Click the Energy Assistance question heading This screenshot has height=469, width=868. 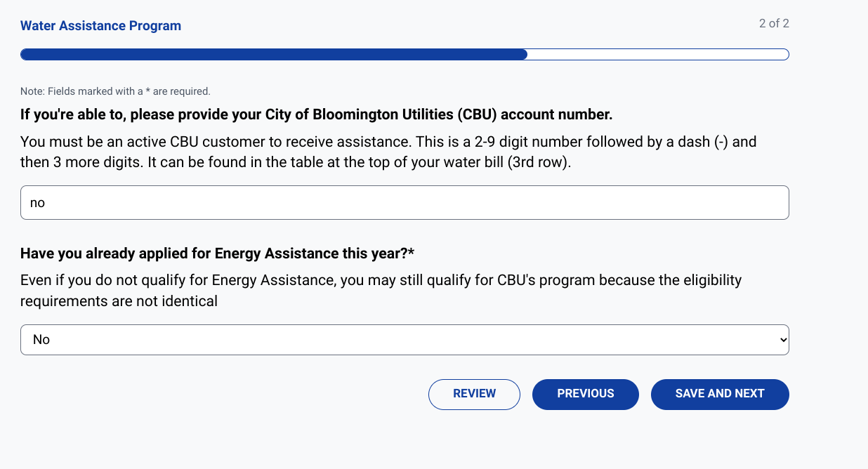(216, 253)
